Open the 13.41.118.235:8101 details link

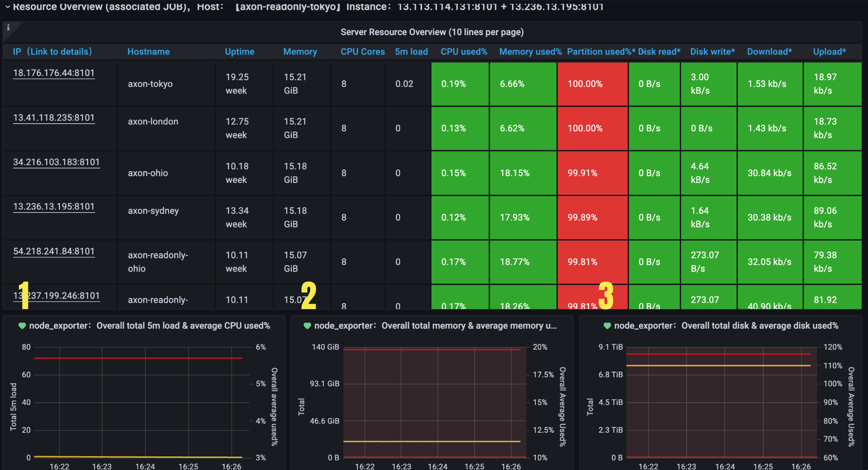click(54, 118)
